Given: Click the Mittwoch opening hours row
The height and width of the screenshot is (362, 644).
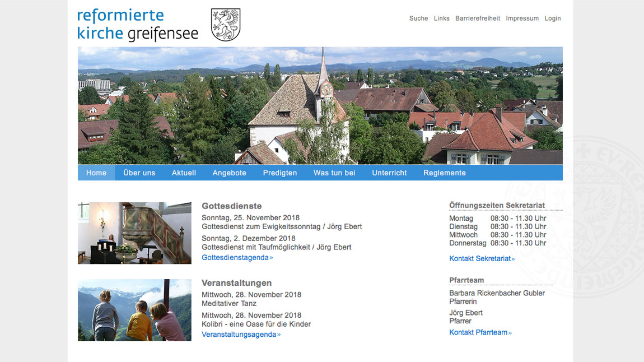Looking at the screenshot, I should [x=498, y=235].
